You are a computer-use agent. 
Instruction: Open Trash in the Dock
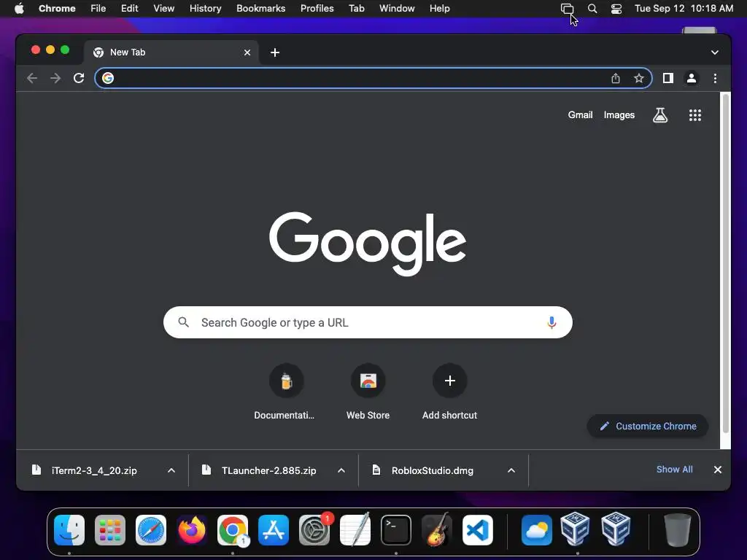click(x=677, y=529)
